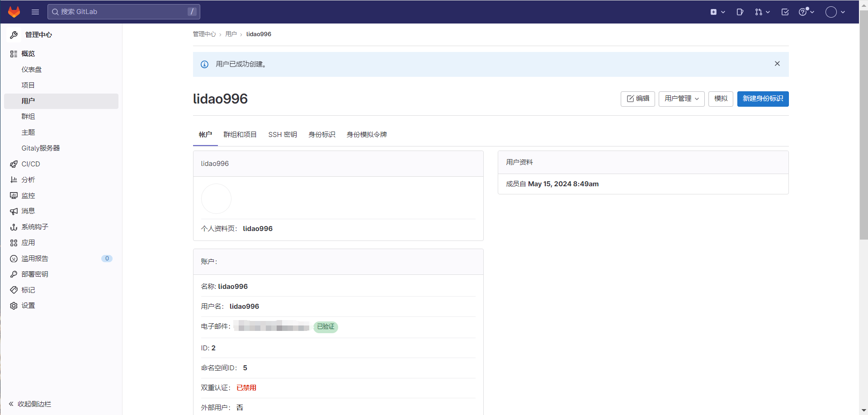Image resolution: width=868 pixels, height=415 pixels.
Task: Switch to the 群组和项目 tab
Action: (x=240, y=135)
